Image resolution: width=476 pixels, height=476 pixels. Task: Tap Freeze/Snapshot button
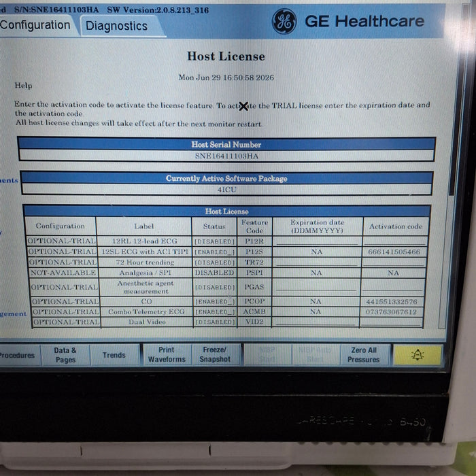[x=215, y=354]
